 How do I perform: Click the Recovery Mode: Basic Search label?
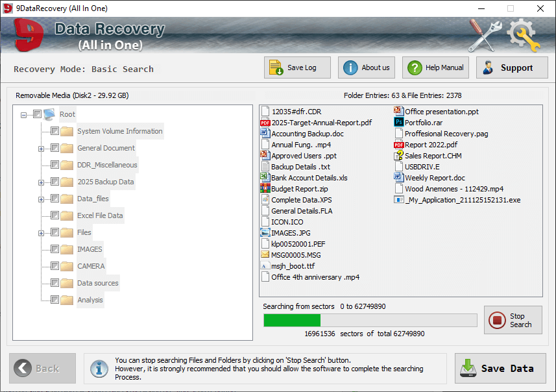[x=84, y=69]
